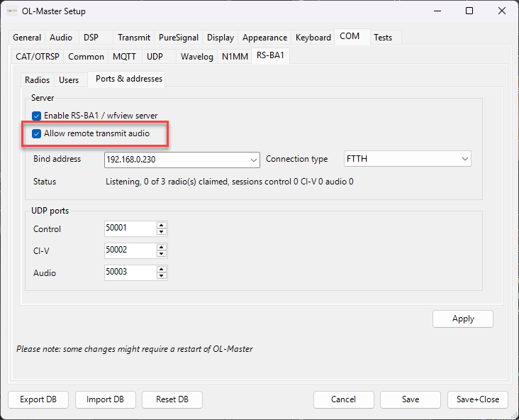Open the Keyboard tab

pyautogui.click(x=313, y=38)
